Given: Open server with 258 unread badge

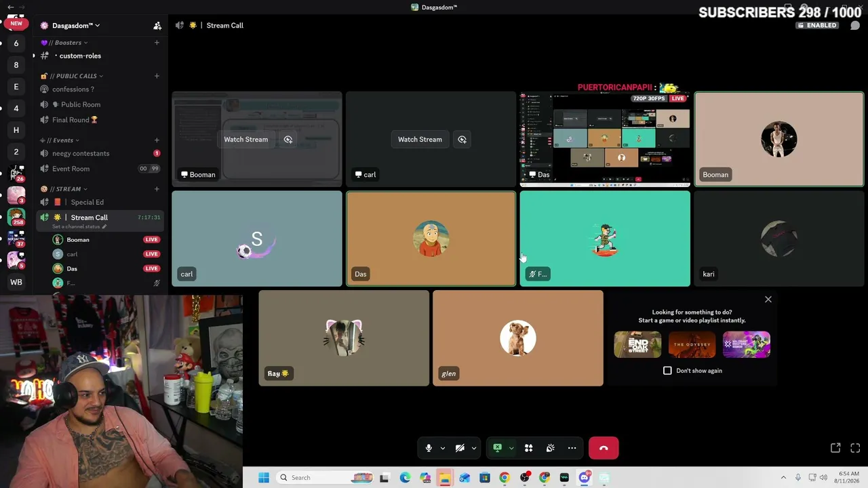Looking at the screenshot, I should [x=16, y=217].
